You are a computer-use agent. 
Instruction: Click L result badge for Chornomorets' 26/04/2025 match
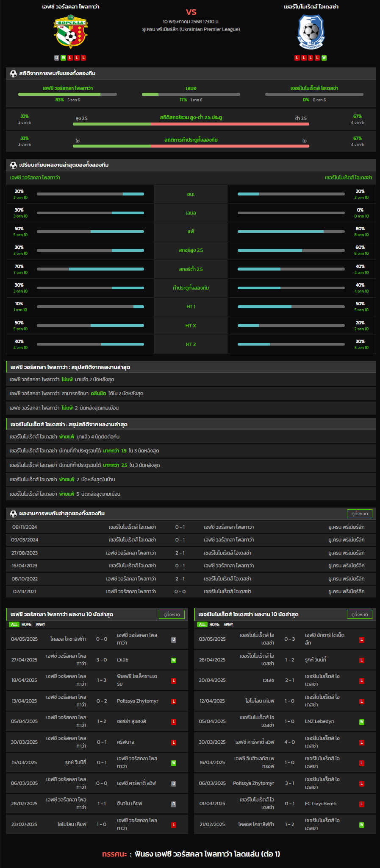coord(362,660)
